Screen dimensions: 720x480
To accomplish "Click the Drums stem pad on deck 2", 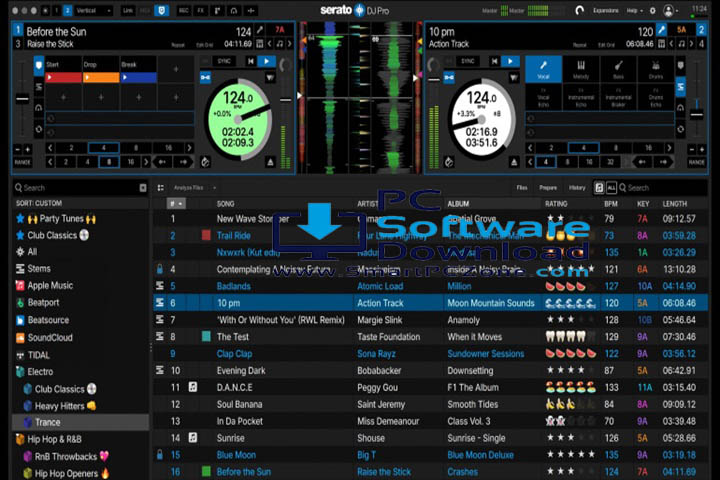I will pos(656,69).
